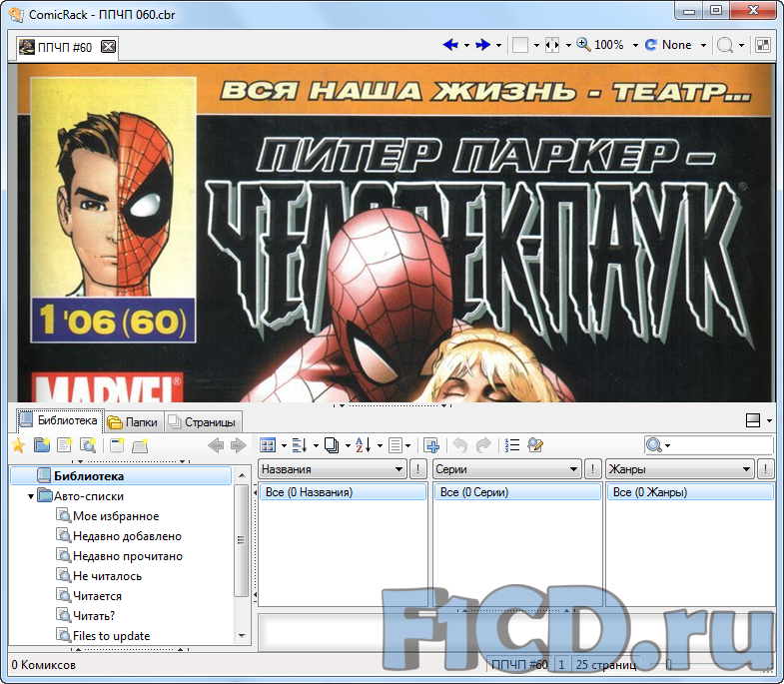Click the list layout icon
The width and height of the screenshot is (784, 684).
tap(395, 445)
